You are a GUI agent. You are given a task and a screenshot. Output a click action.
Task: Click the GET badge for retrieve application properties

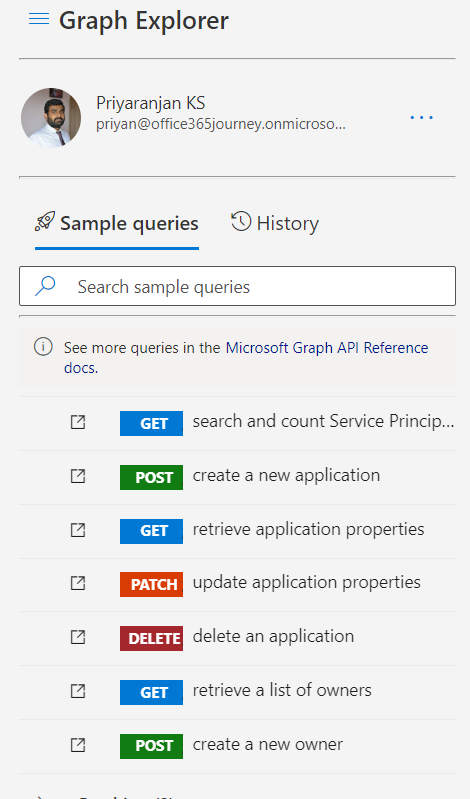151,531
